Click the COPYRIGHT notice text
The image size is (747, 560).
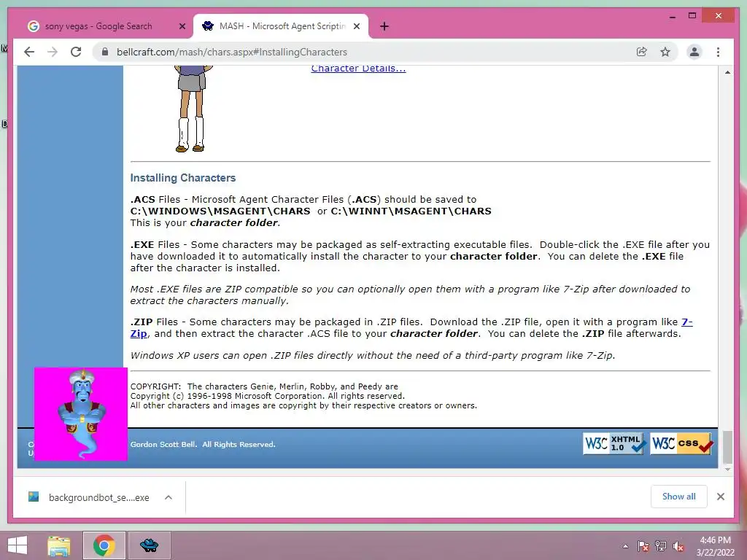(x=303, y=396)
